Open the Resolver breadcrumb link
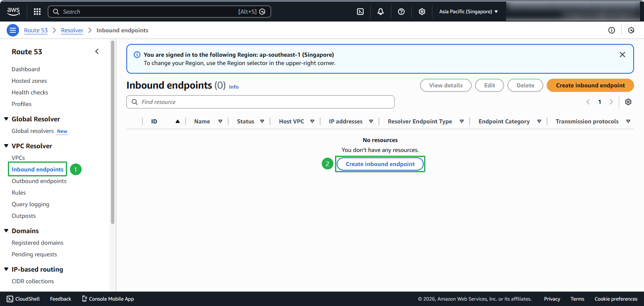644x306 pixels. click(72, 30)
